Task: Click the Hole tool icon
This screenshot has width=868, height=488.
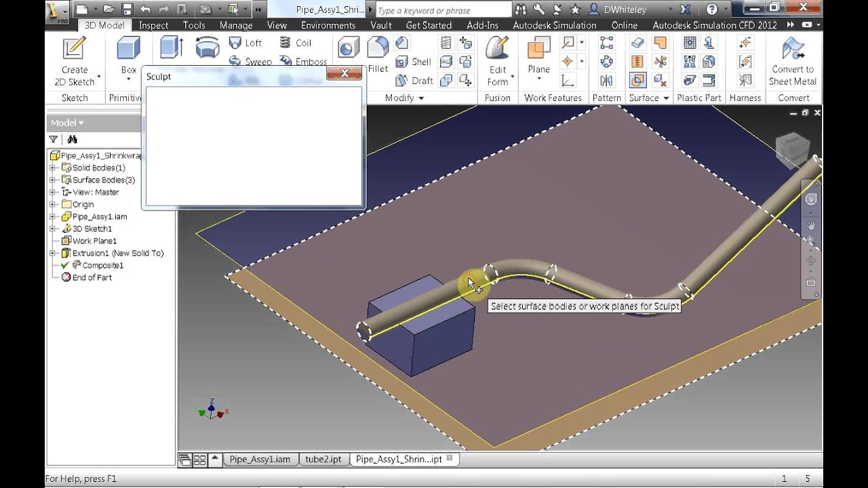Action: click(x=349, y=49)
